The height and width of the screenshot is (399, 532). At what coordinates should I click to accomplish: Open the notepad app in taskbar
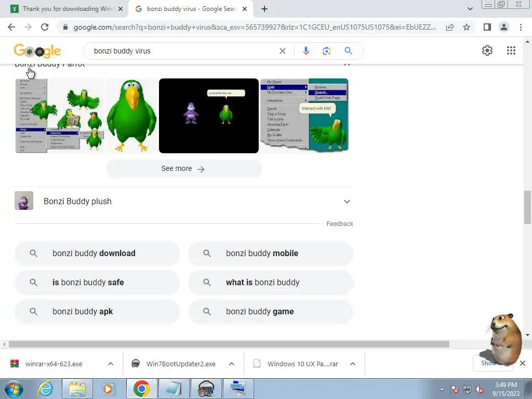174,389
